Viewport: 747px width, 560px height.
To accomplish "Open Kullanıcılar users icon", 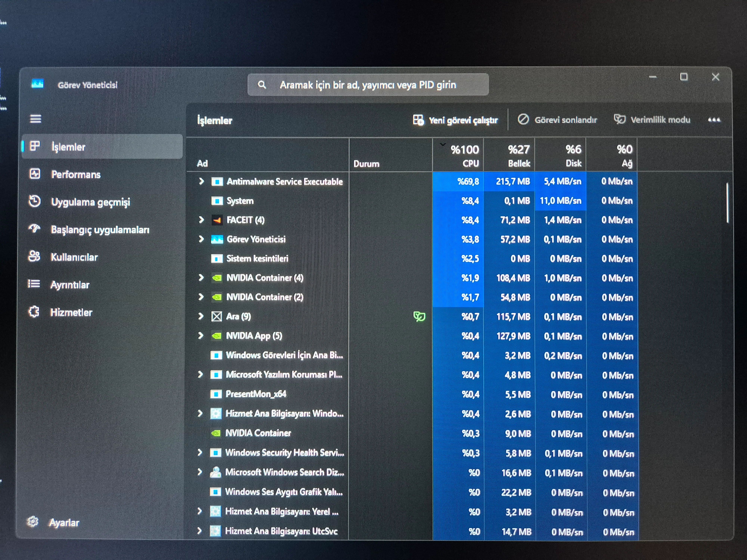I will point(34,256).
